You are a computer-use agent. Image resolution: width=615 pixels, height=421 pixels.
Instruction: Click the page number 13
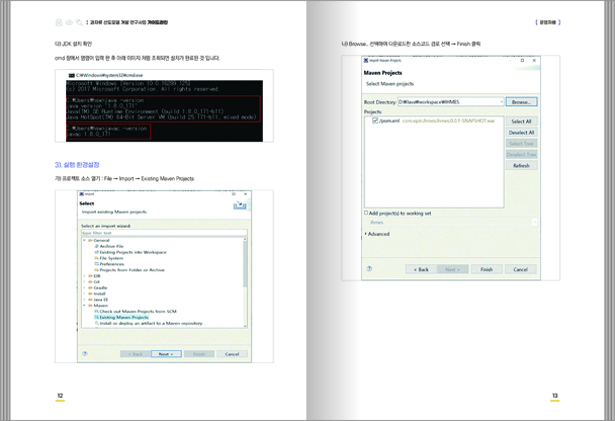click(x=555, y=395)
